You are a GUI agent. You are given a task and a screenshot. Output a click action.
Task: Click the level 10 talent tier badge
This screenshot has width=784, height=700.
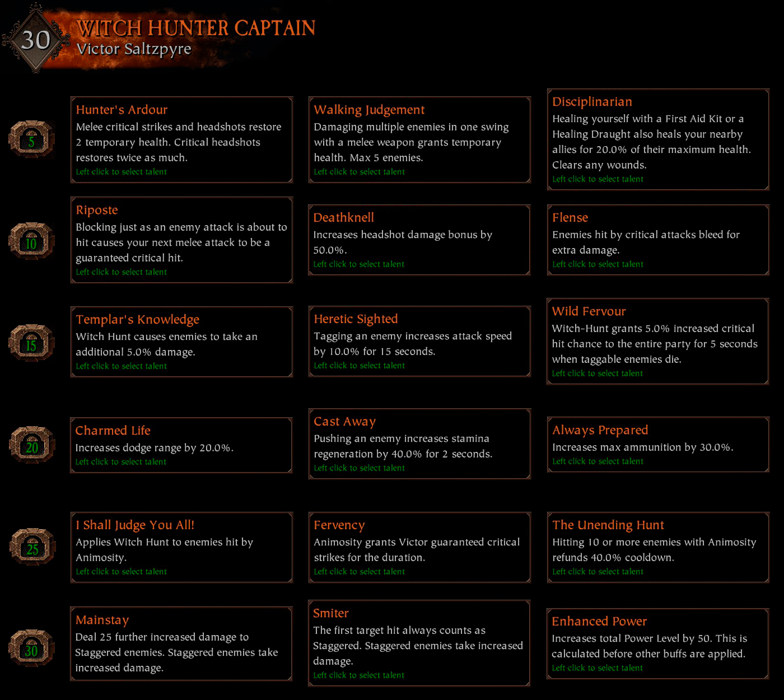pos(31,241)
